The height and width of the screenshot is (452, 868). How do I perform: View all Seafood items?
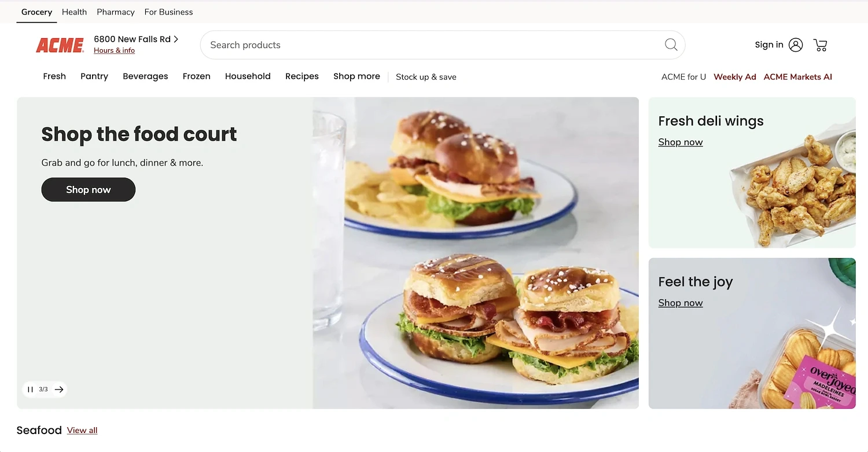click(x=82, y=431)
